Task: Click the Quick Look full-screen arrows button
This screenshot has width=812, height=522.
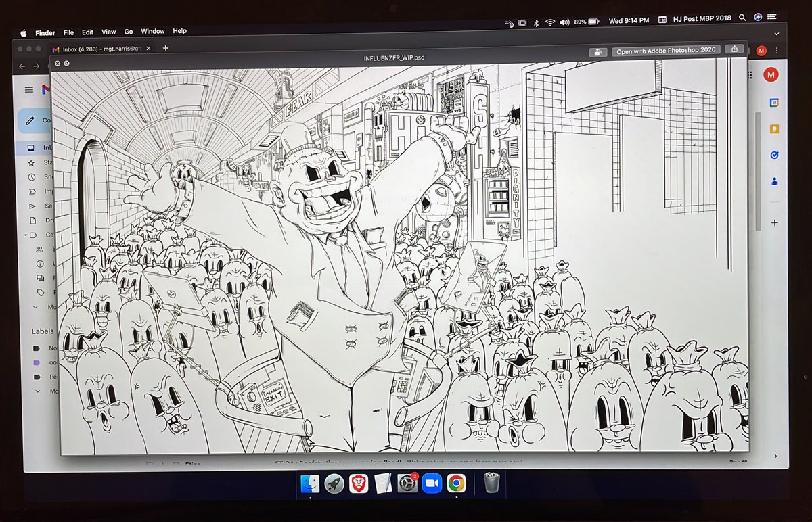Action: (x=66, y=63)
